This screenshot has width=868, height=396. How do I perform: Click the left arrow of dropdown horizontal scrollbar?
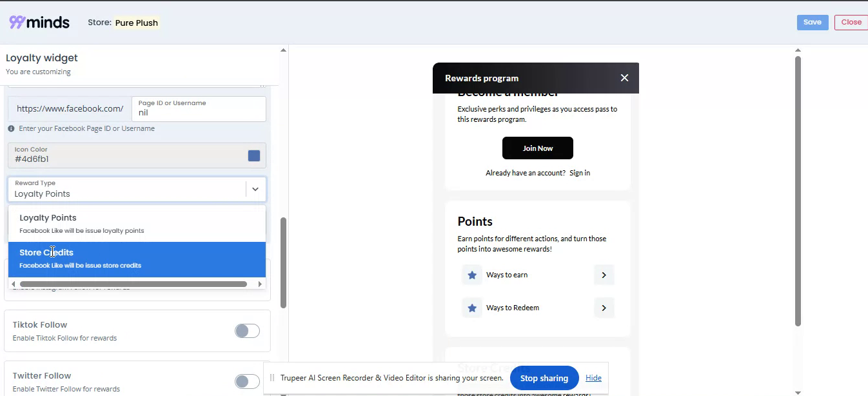point(14,284)
